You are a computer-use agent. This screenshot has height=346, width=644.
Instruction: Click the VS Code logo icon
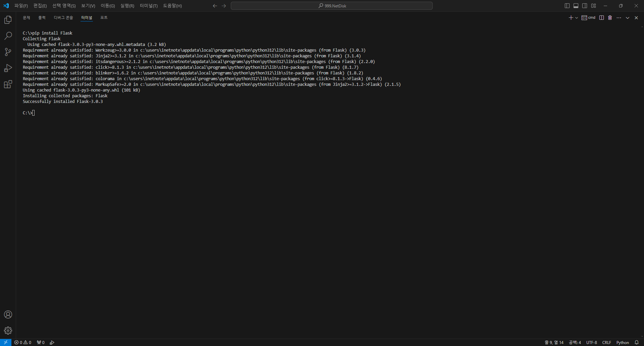6,6
